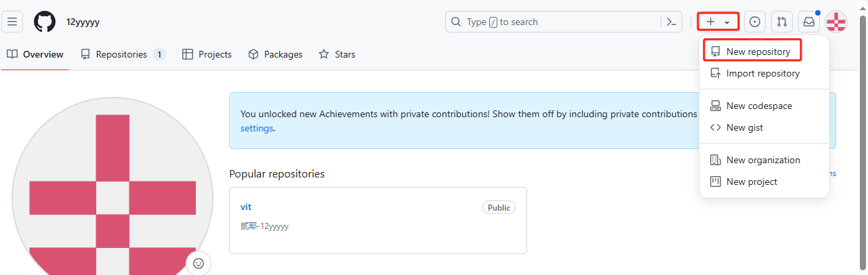Viewport: 868px width, 275px height.
Task: Open the vit repository link
Action: pos(246,207)
